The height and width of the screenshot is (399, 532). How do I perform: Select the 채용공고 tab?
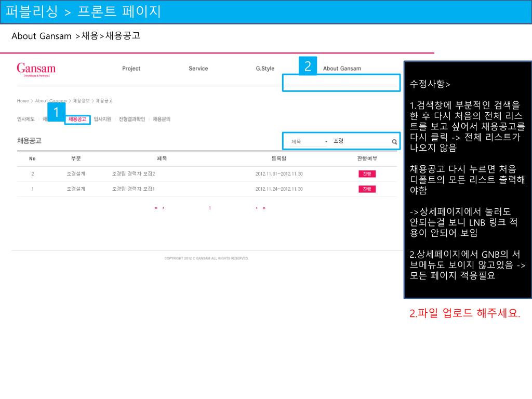tap(77, 119)
